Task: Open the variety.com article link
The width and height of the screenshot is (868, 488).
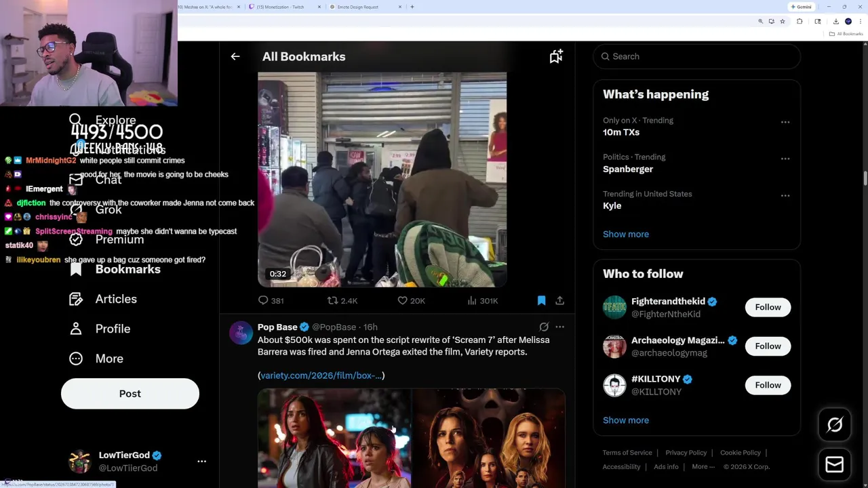Action: coord(321,375)
